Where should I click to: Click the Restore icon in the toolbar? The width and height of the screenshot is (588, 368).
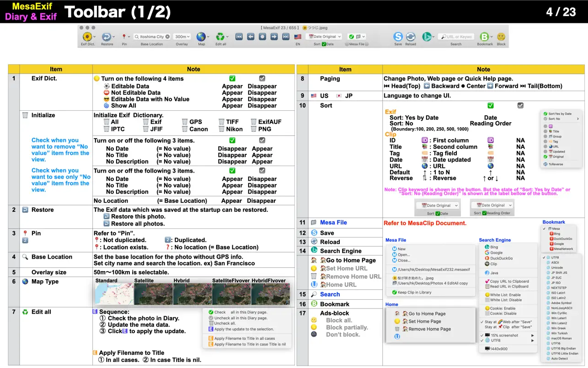coord(106,37)
